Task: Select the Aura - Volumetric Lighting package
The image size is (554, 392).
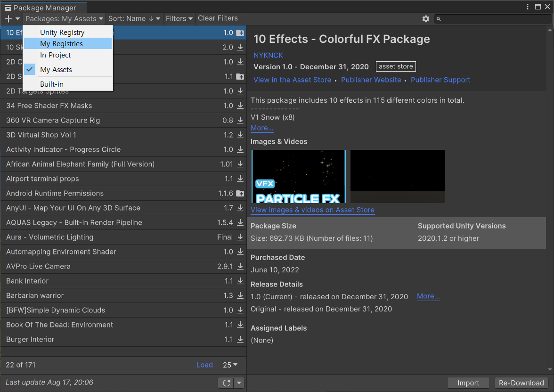Action: (x=123, y=237)
